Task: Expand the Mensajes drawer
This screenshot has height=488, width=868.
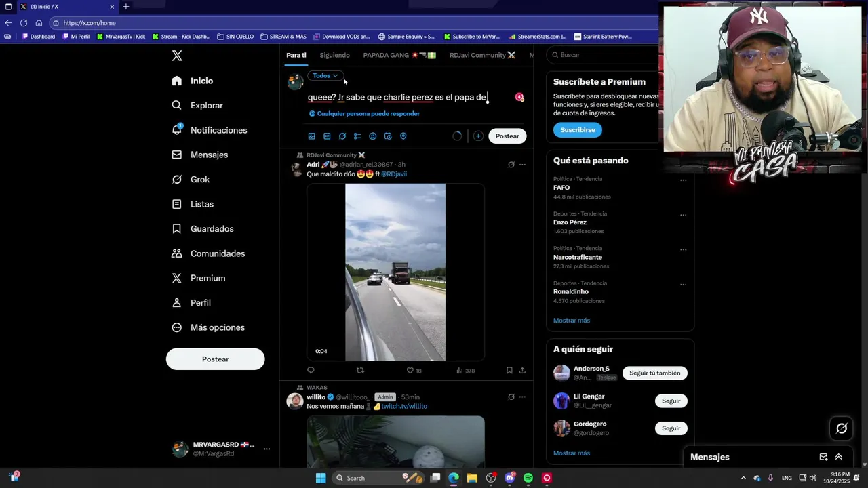Action: [839, 457]
